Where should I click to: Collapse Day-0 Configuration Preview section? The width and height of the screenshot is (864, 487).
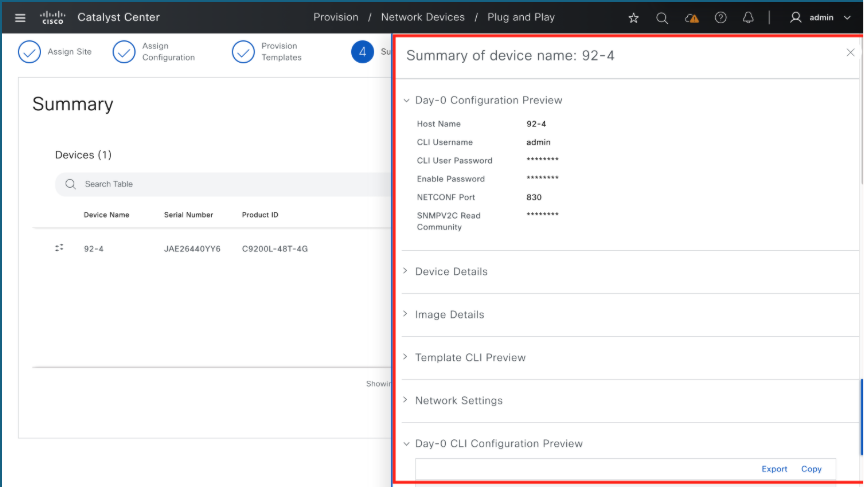(407, 100)
